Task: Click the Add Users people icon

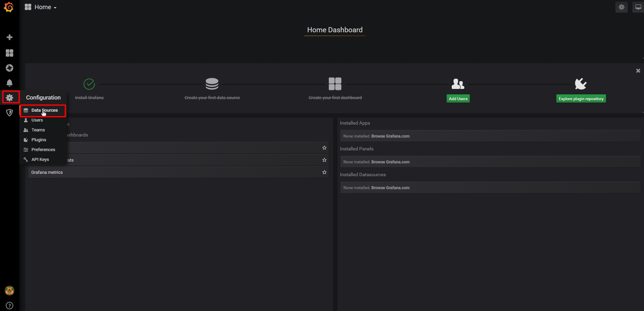Action: 458,84
